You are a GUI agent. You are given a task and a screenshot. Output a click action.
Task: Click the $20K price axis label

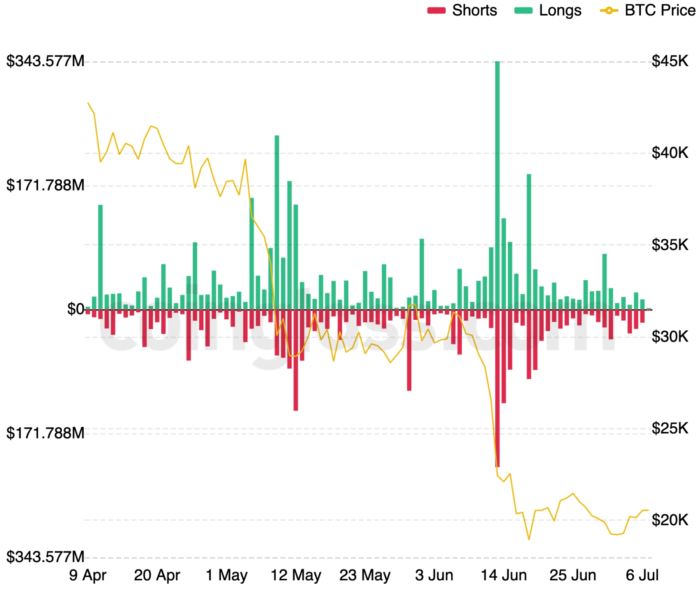click(x=670, y=520)
